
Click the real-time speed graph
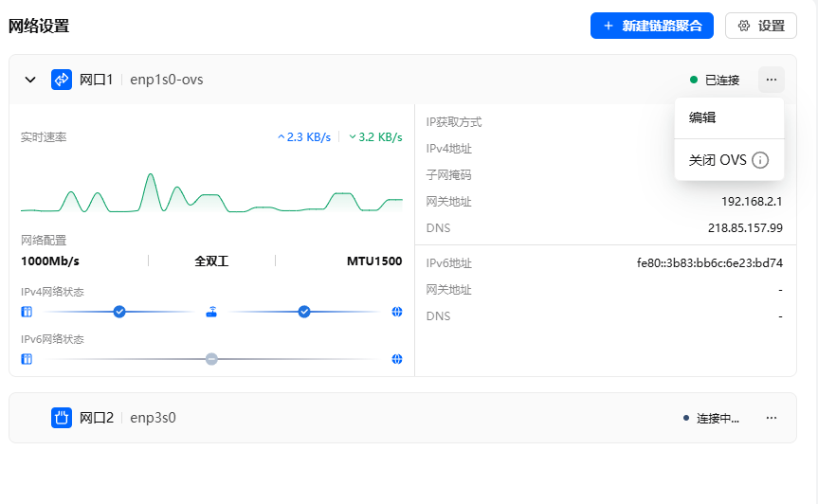211,189
